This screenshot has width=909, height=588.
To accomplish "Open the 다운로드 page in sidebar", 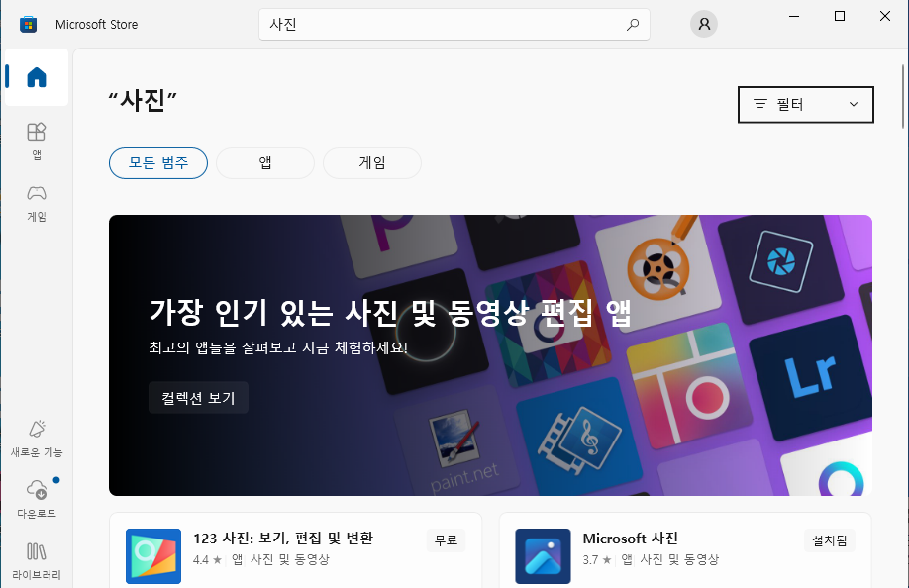I will click(37, 499).
